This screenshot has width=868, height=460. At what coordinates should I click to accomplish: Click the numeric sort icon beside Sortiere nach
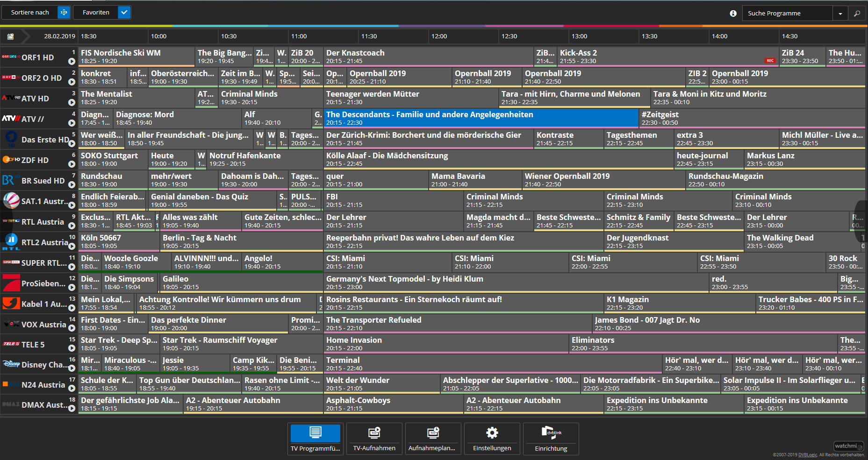(64, 13)
